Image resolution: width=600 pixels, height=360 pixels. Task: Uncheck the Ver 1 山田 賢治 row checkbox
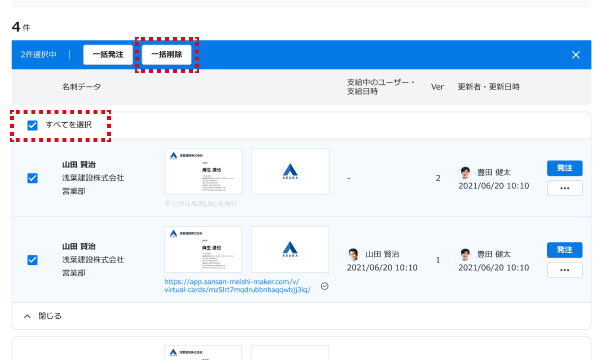(x=33, y=260)
